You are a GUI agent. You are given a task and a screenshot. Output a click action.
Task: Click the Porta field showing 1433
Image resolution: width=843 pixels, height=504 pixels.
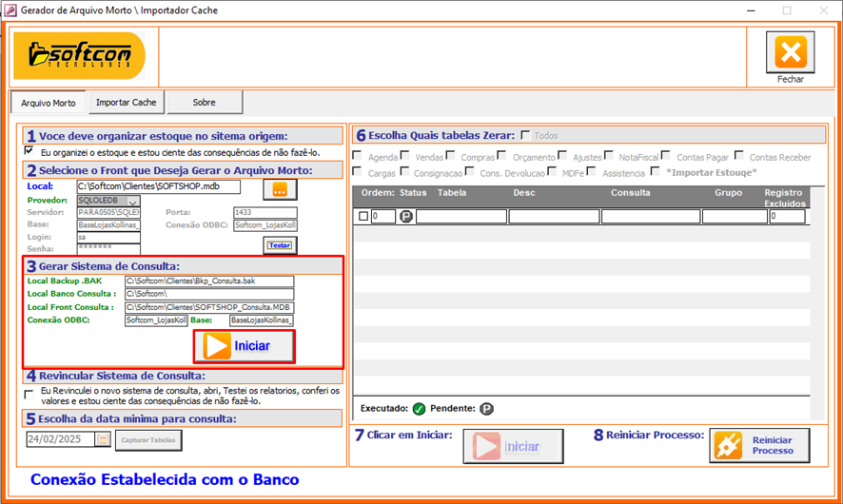click(x=265, y=213)
